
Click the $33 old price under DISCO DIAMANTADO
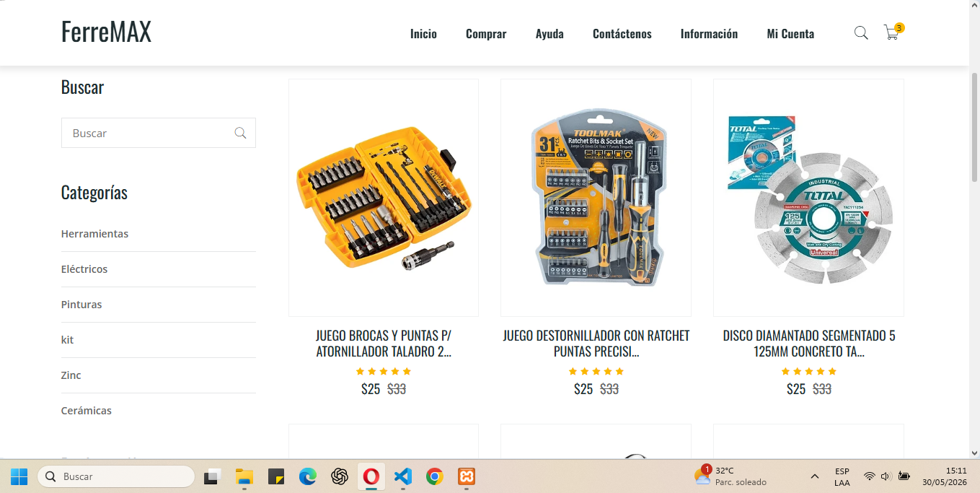(x=822, y=389)
